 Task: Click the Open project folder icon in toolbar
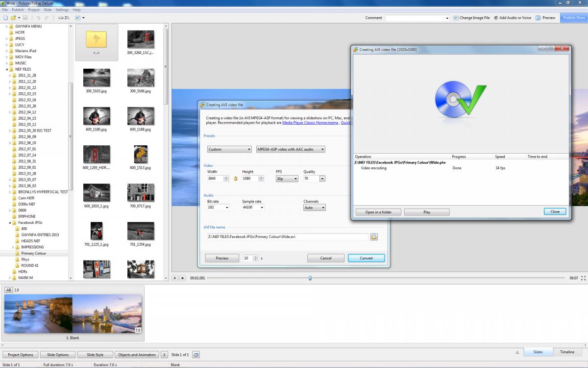[13, 18]
